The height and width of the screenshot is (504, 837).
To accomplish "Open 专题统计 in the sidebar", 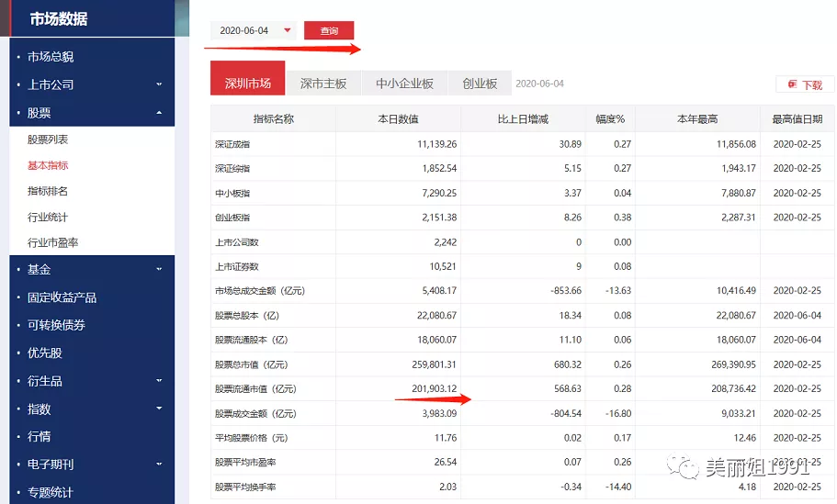I will click(x=51, y=492).
